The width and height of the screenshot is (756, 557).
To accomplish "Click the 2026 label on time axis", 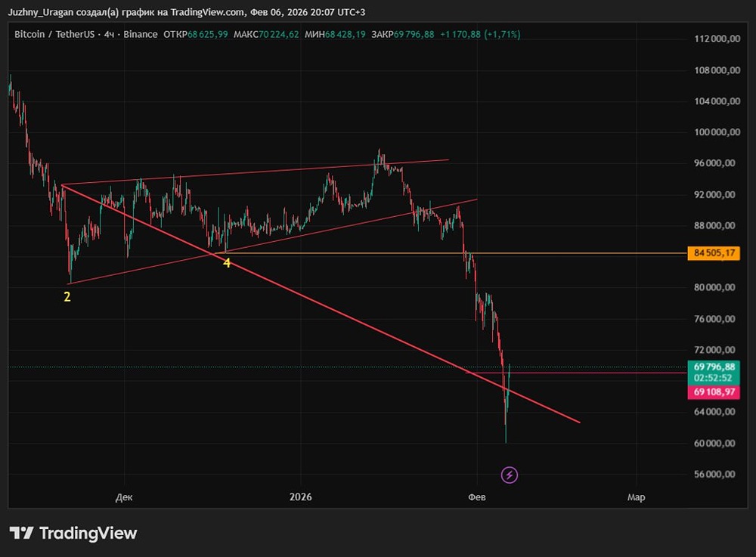I will coord(300,497).
